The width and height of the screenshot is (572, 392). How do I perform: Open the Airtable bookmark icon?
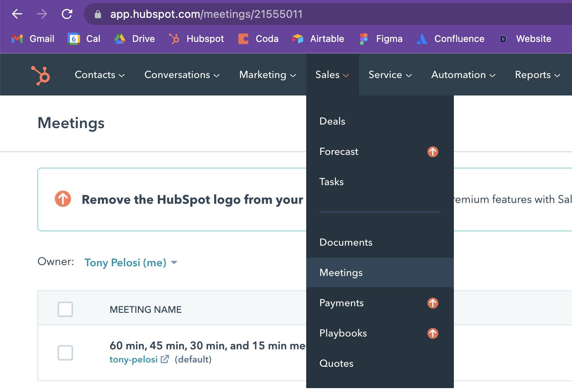(298, 39)
